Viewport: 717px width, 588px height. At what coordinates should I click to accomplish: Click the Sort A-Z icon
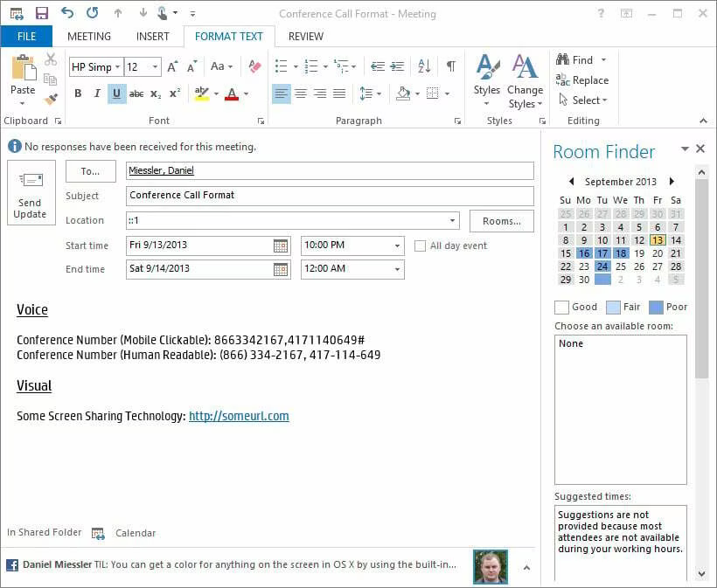click(424, 66)
